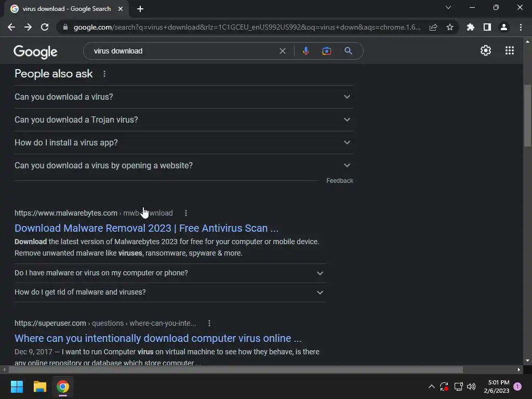This screenshot has height=399, width=532.
Task: Open options for the superuser.com result
Action: (x=209, y=323)
